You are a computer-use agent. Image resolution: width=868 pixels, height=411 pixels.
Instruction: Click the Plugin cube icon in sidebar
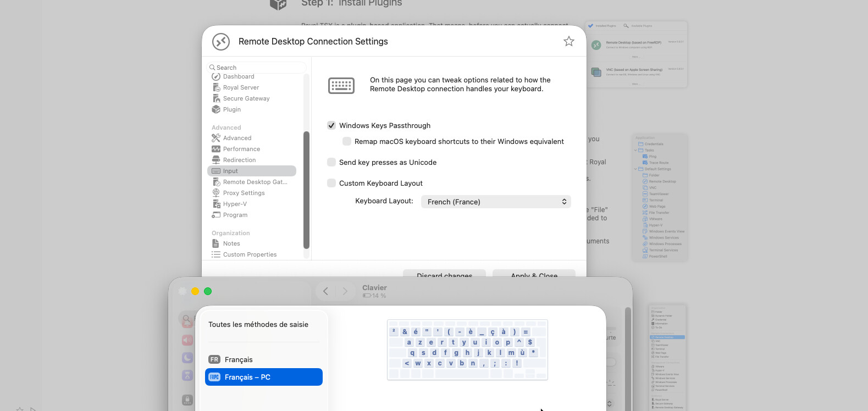216,109
